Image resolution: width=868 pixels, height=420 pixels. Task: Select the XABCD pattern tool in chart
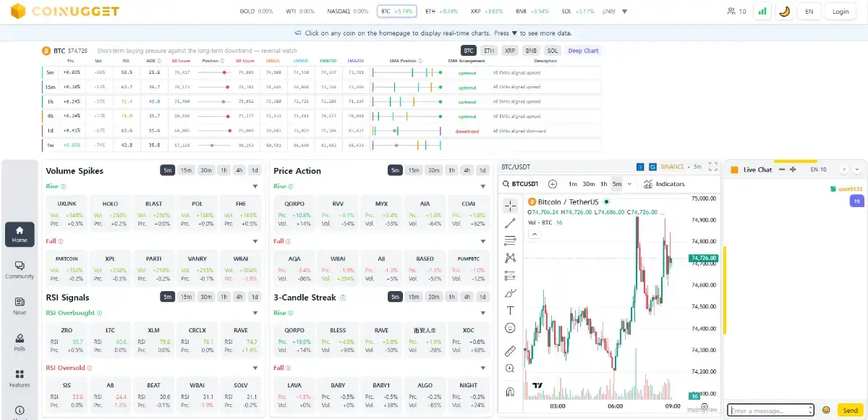click(x=510, y=258)
